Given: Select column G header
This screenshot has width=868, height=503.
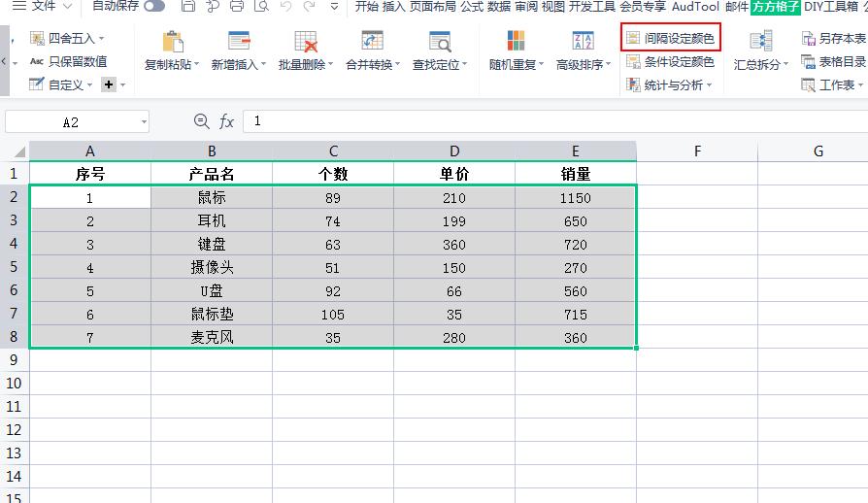Looking at the screenshot, I should click(x=818, y=151).
